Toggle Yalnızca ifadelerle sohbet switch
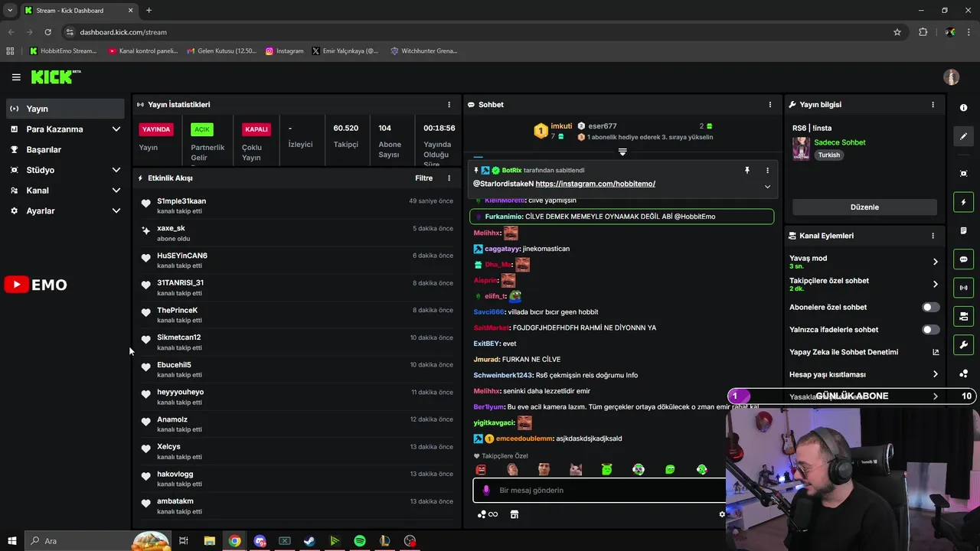980x551 pixels. 930,330
